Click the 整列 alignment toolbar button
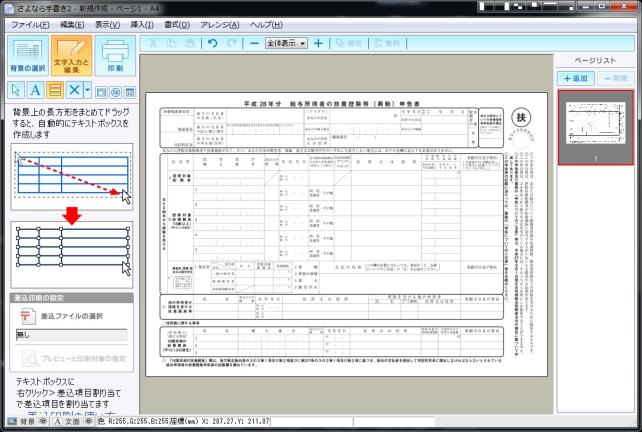Image resolution: width=642 pixels, height=432 pixels. pos(387,43)
